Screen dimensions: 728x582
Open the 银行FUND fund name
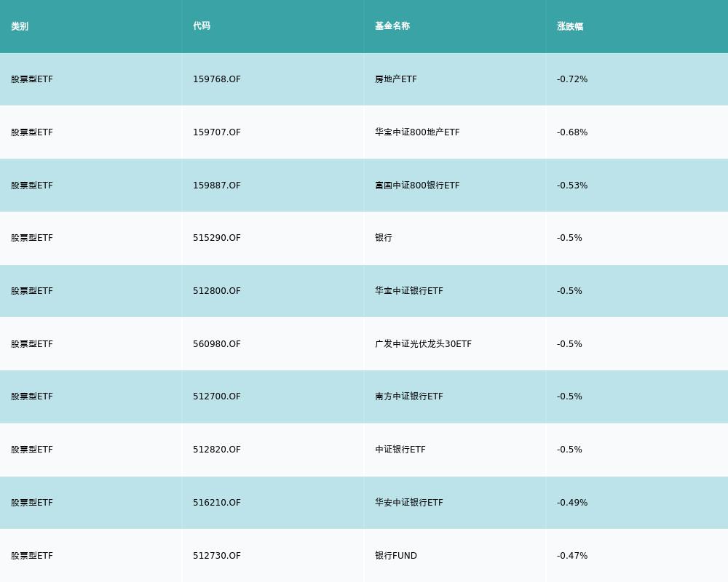[395, 556]
